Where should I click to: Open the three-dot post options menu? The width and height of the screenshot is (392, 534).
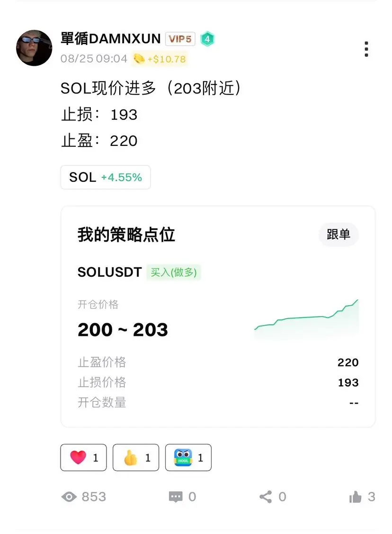tap(366, 49)
